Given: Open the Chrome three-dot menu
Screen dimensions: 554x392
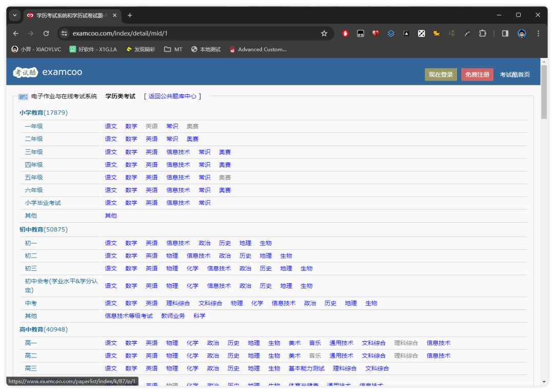Looking at the screenshot, I should [538, 33].
